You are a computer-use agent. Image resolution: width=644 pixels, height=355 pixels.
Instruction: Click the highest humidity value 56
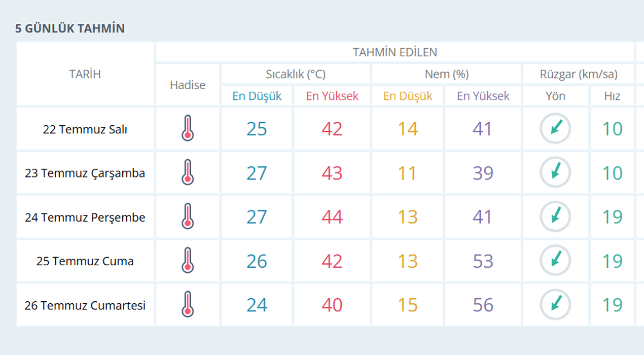pos(483,305)
